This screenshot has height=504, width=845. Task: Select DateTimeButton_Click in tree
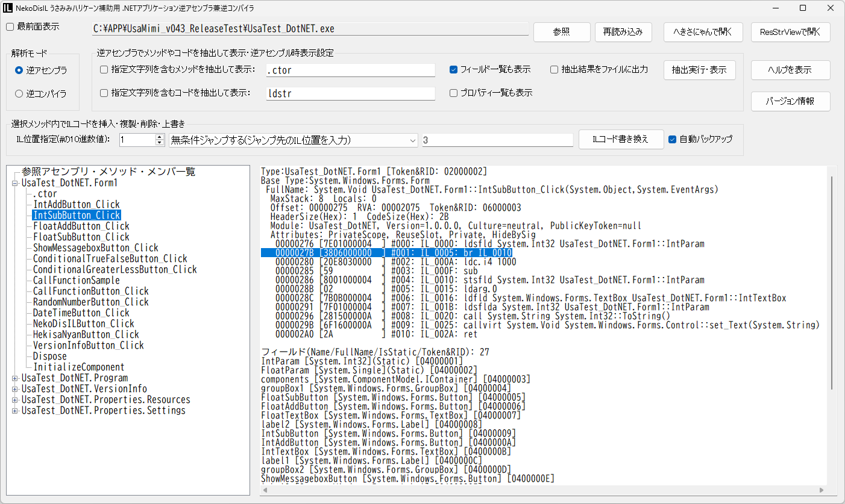click(81, 313)
